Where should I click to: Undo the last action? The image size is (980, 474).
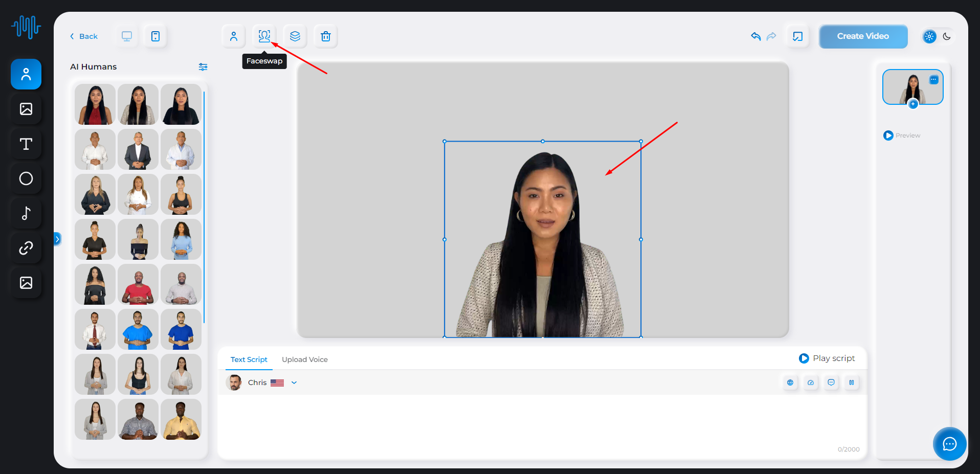(756, 36)
